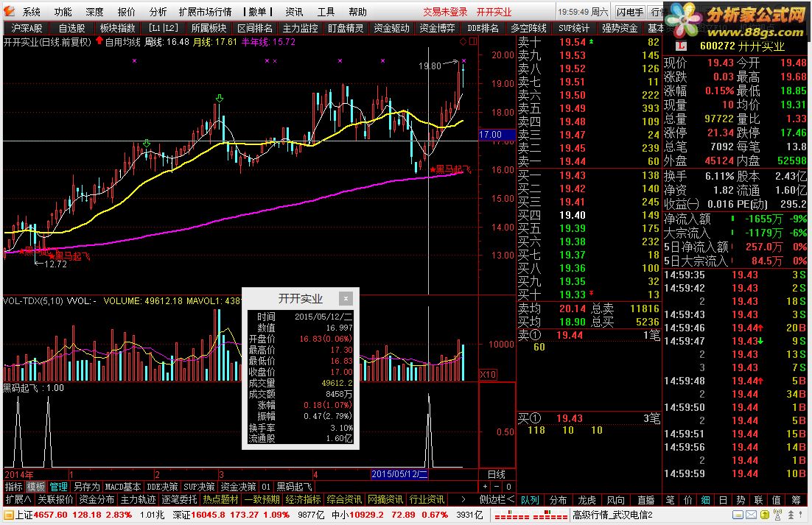Open the 工具 menu
This screenshot has width=812, height=525.
click(326, 12)
